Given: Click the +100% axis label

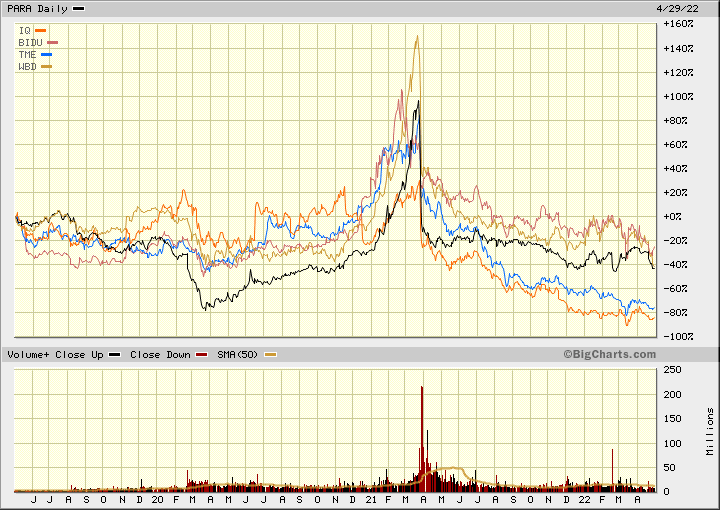Looking at the screenshot, I should (x=678, y=96).
